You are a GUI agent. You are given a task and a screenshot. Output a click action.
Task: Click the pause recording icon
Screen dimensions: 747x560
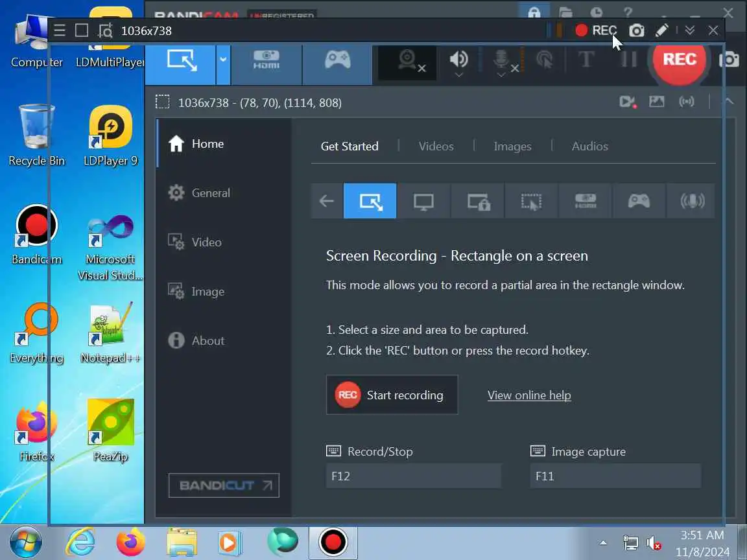tap(629, 60)
